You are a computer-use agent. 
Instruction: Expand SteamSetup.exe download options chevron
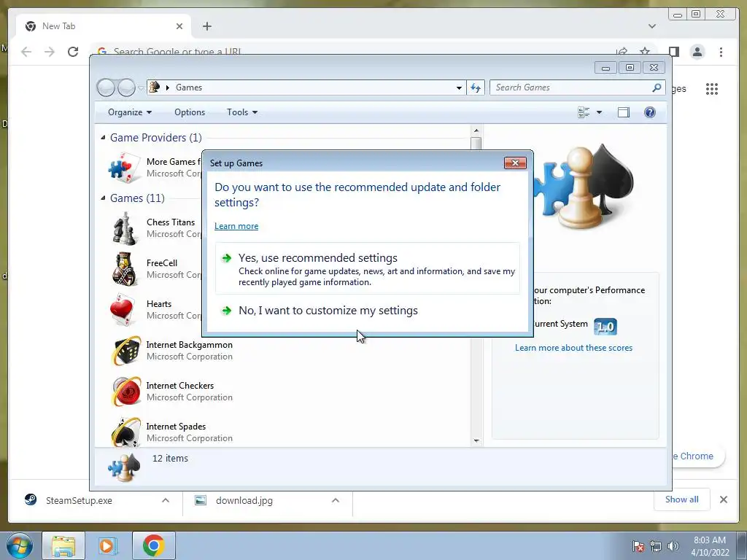[166, 500]
